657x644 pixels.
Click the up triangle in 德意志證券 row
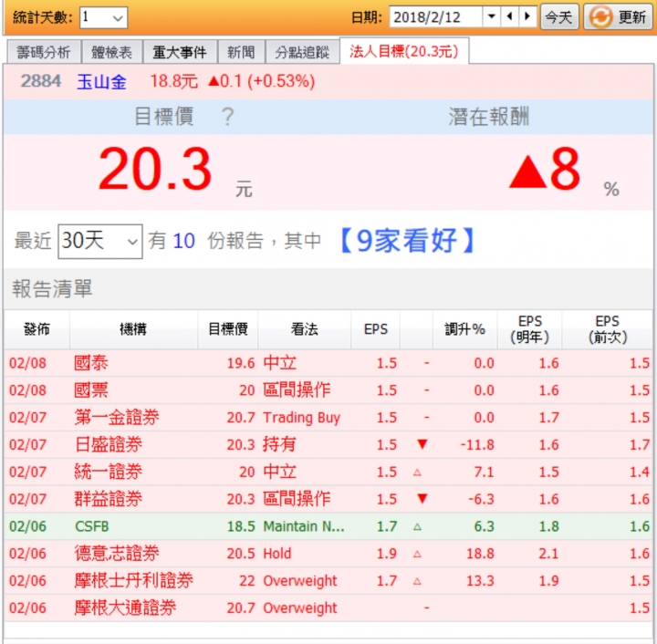coord(417,555)
